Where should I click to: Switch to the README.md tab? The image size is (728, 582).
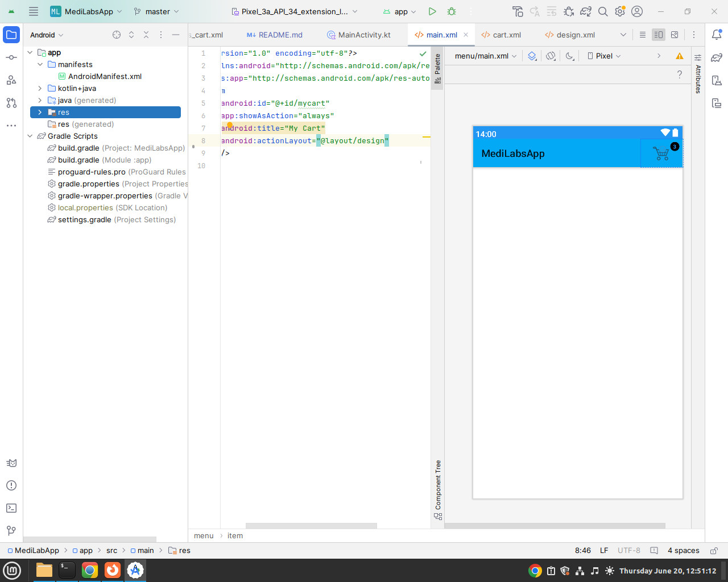[275, 35]
